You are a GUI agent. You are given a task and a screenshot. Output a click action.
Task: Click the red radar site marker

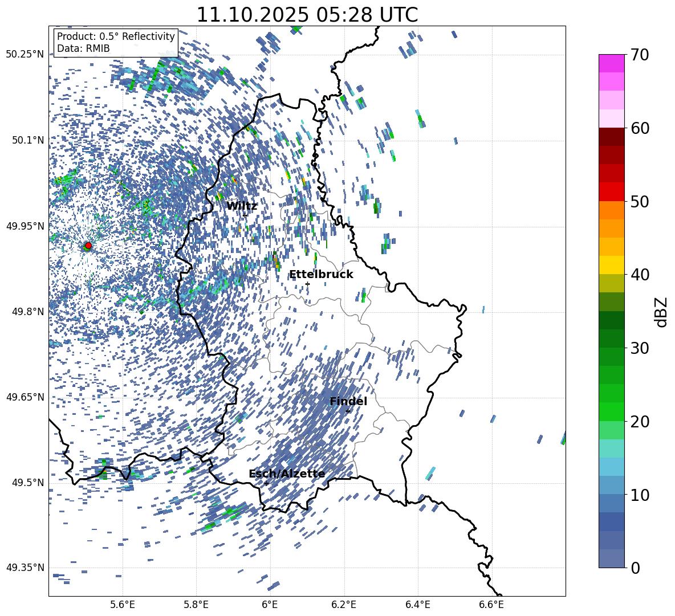click(88, 246)
